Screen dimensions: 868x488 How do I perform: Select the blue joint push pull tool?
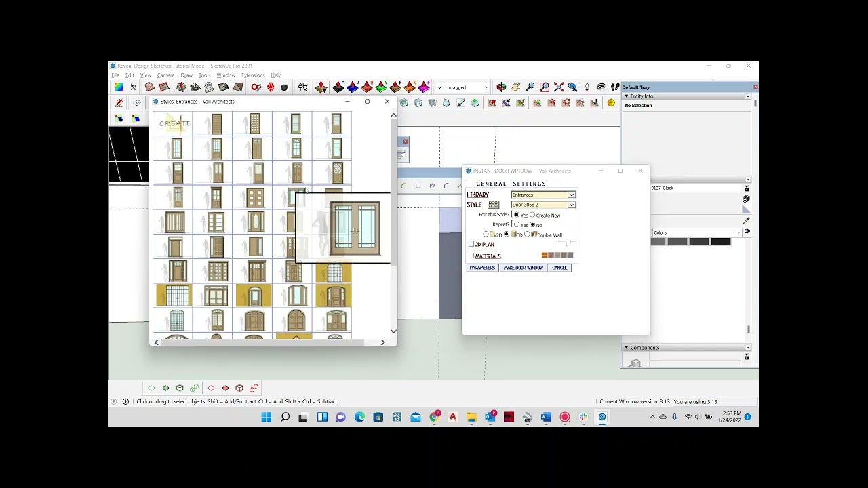353,87
